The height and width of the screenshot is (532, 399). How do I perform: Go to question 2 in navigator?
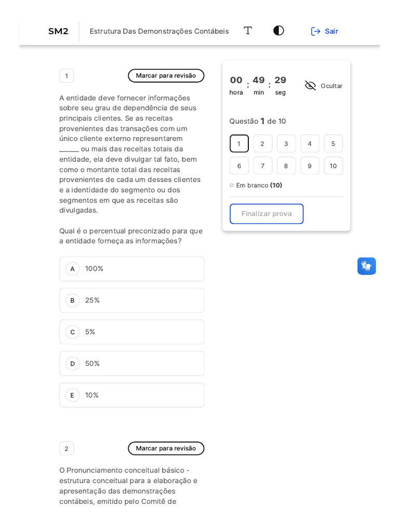[x=262, y=144]
